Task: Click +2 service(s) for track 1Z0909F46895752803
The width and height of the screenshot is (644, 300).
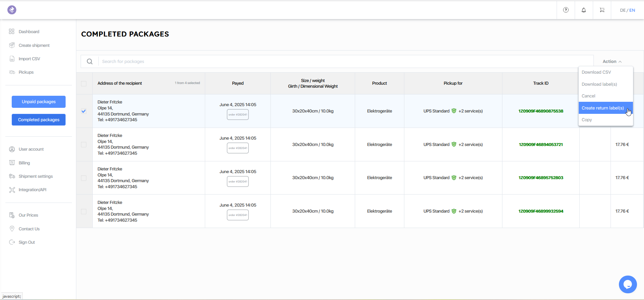Action: click(x=471, y=178)
